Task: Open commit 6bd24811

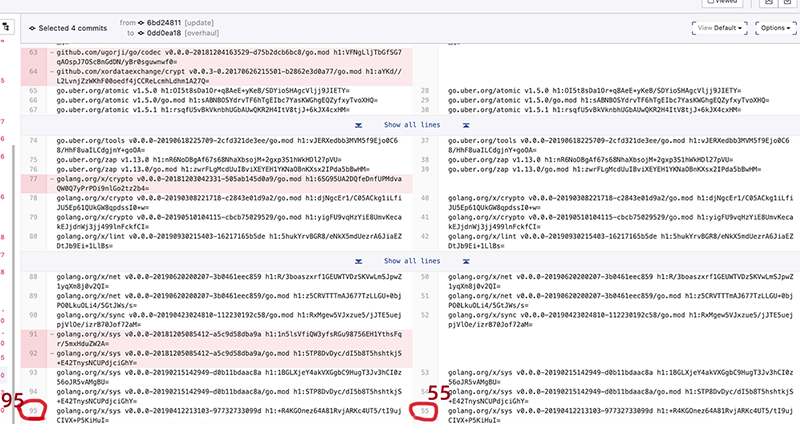Action: 164,22
